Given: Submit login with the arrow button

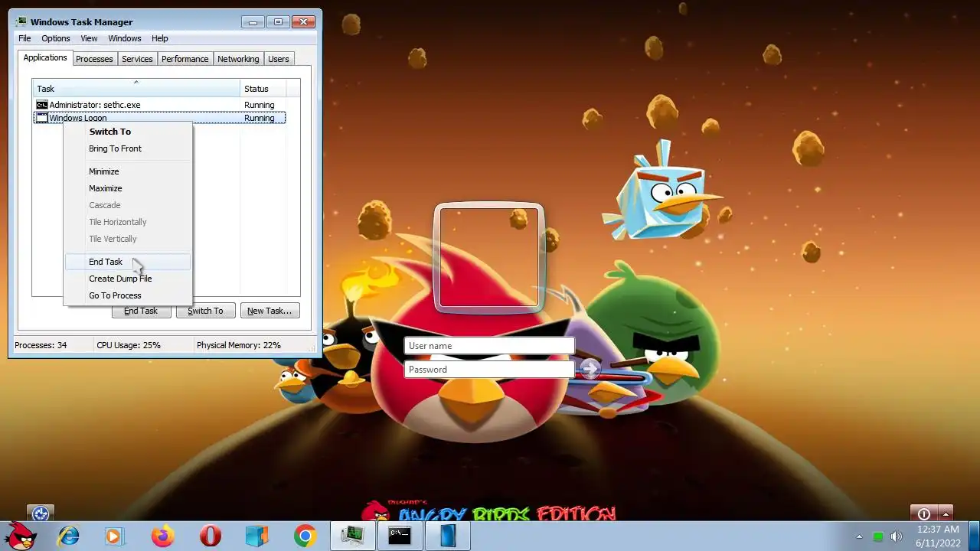Looking at the screenshot, I should click(x=589, y=369).
